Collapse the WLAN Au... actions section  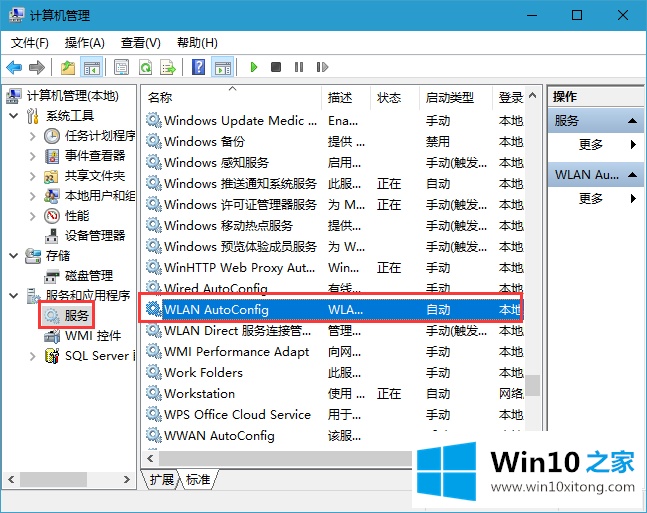(x=632, y=175)
